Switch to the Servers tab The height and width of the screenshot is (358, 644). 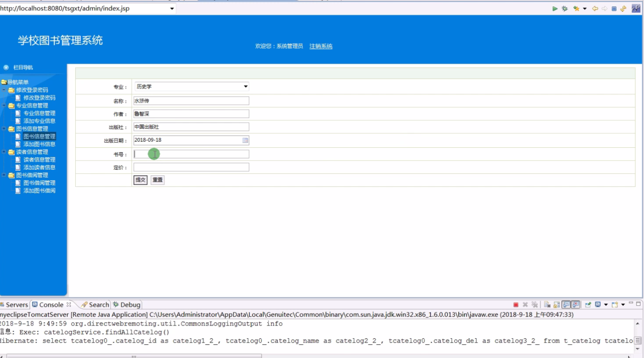pos(14,304)
